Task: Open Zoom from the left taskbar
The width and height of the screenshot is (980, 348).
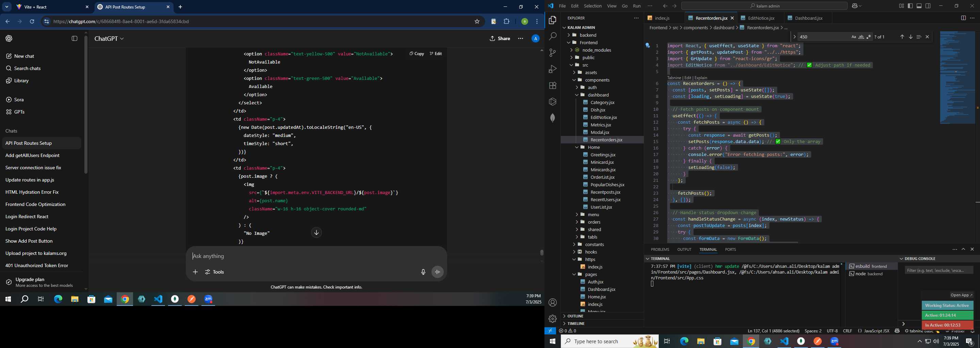Action: click(208, 299)
